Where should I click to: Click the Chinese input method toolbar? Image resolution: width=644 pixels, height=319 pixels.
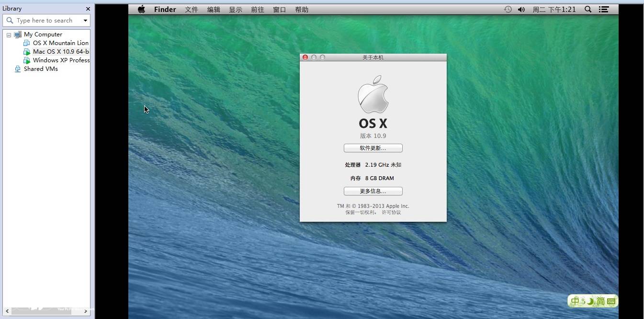pyautogui.click(x=593, y=301)
